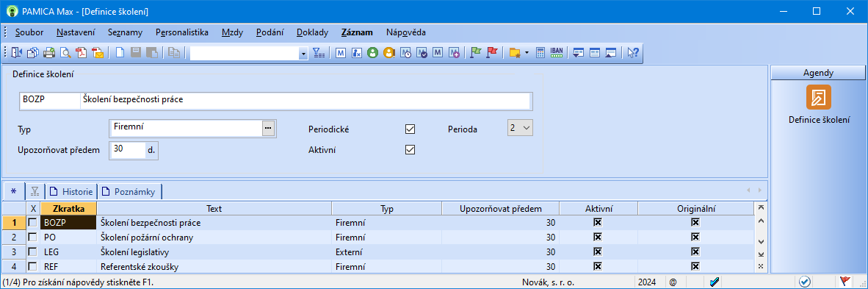Open Definice školení agenda icon
Image resolution: width=868 pixels, height=289 pixels.
point(819,97)
